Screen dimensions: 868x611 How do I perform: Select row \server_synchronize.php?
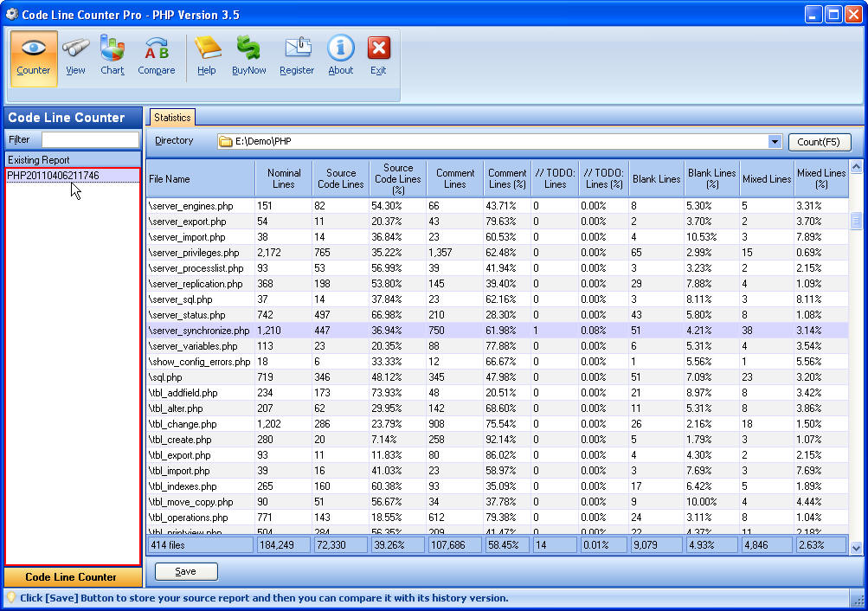[x=497, y=331]
